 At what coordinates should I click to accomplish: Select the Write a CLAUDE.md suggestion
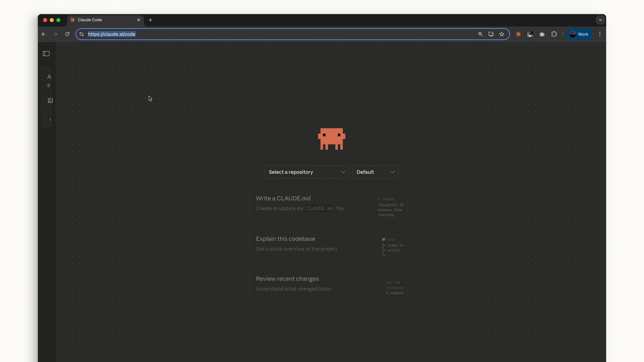[x=331, y=203]
